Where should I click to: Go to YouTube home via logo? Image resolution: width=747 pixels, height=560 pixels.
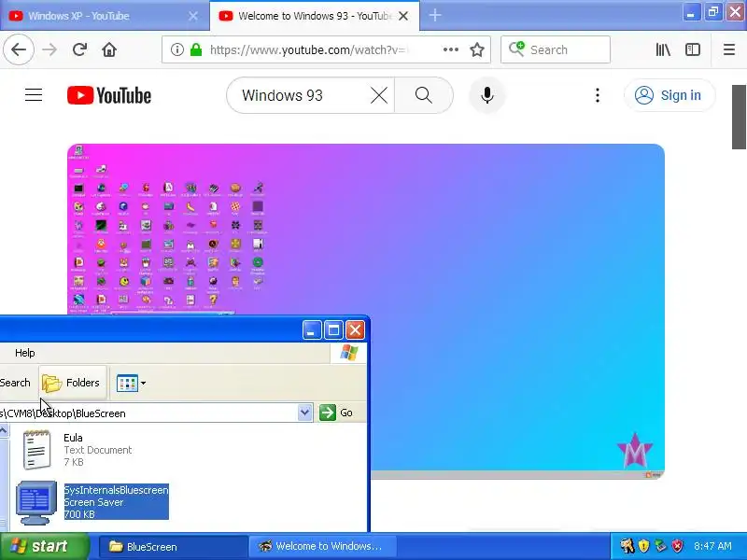point(109,96)
